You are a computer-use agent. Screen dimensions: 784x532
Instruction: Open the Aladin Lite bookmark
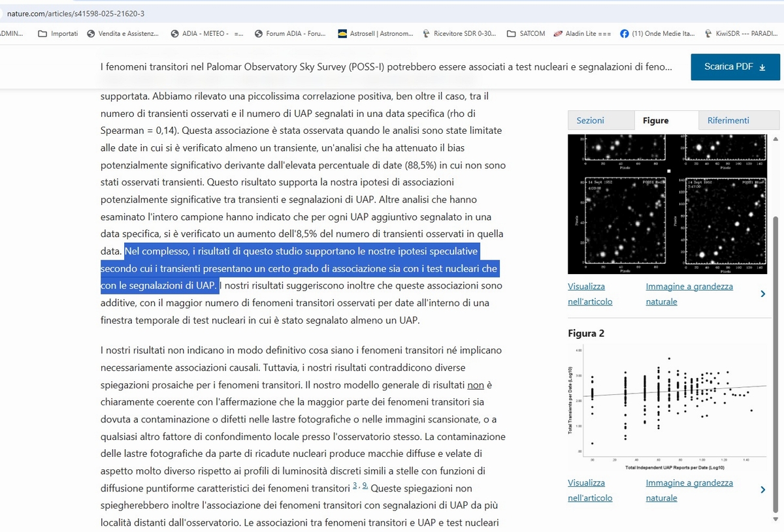pyautogui.click(x=582, y=33)
